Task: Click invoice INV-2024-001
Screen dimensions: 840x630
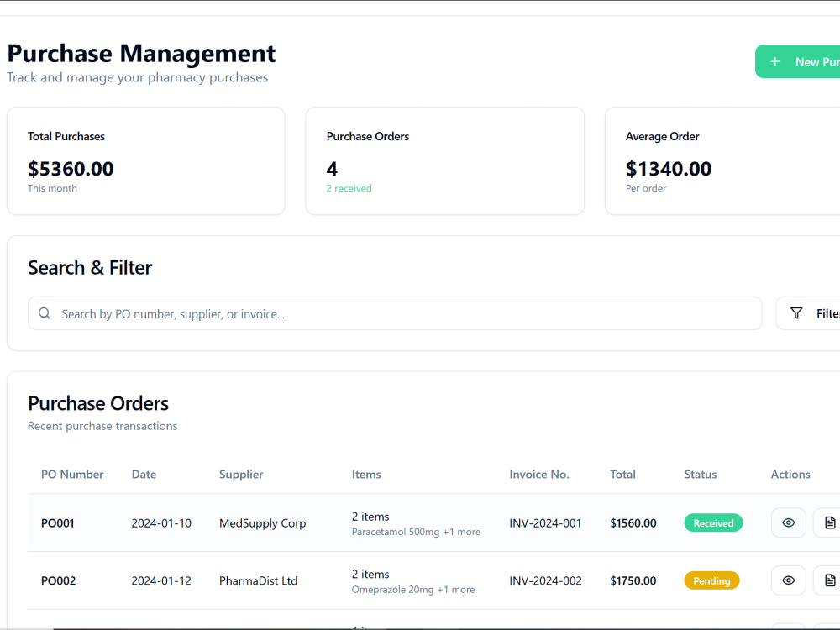Action: pyautogui.click(x=545, y=522)
